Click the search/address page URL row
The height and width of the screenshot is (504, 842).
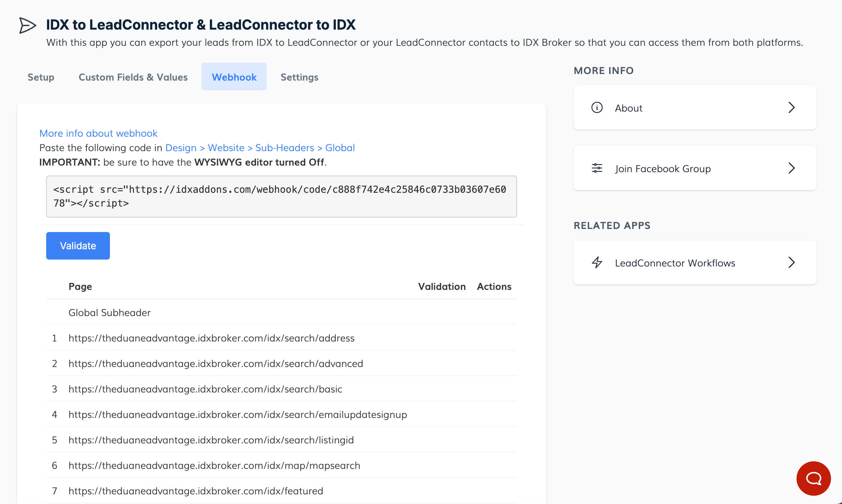click(211, 338)
